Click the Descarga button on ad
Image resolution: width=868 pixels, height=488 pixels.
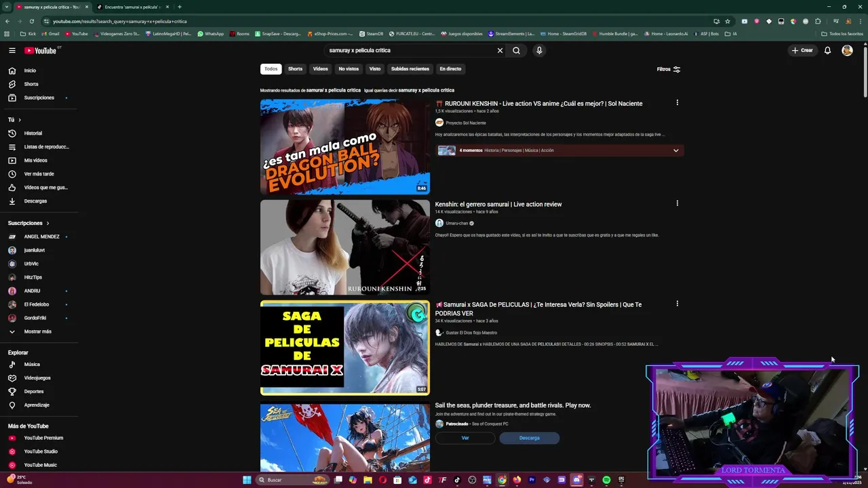(x=529, y=438)
